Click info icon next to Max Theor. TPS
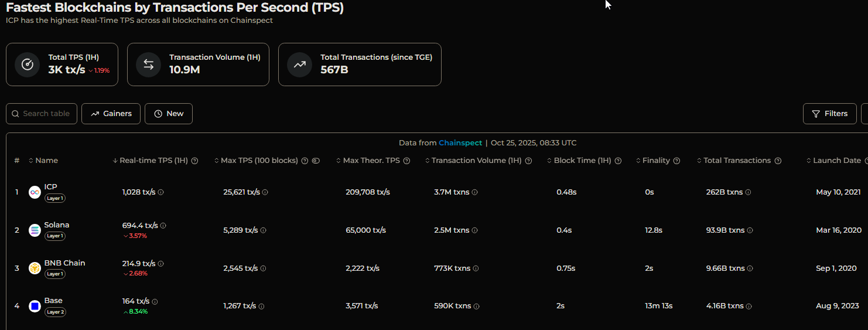The image size is (868, 330). point(406,161)
